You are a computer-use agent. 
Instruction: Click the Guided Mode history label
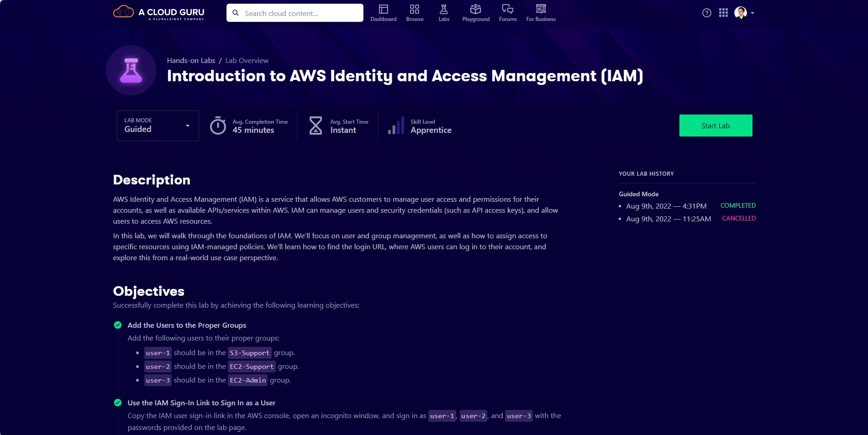[638, 194]
